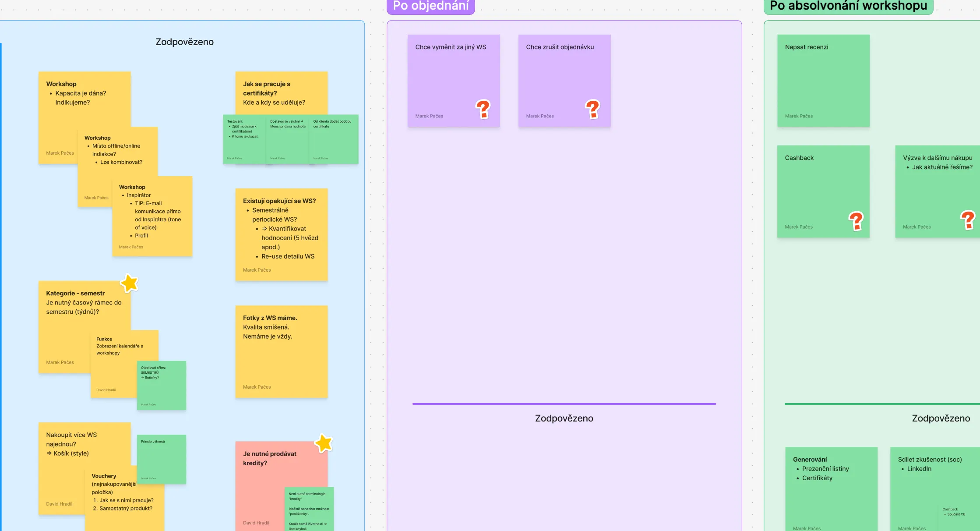Viewport: 980px width, 531px height.
Task: Select question mark on Chce zrušit objednávku note
Action: click(592, 109)
